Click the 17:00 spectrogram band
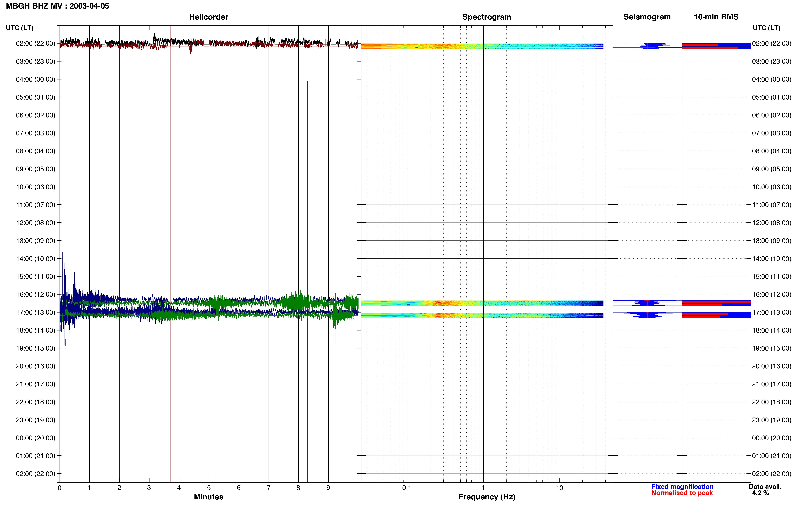The image size is (812, 508). (x=482, y=315)
